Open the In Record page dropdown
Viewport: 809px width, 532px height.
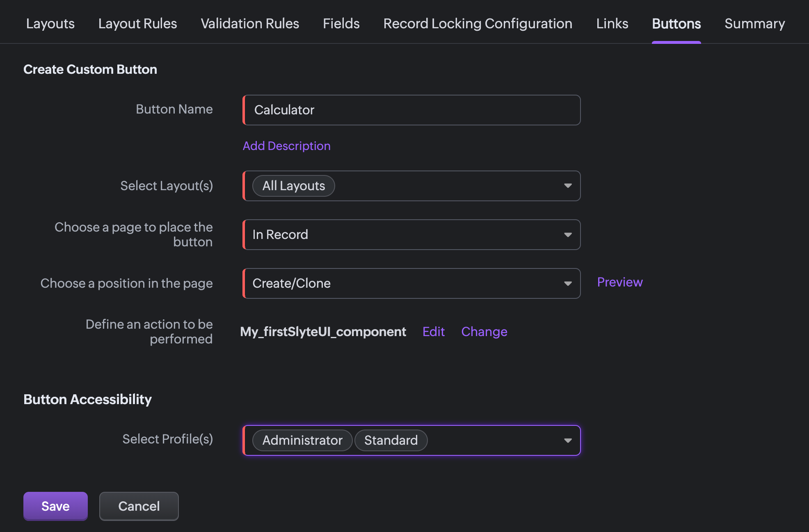pos(411,234)
